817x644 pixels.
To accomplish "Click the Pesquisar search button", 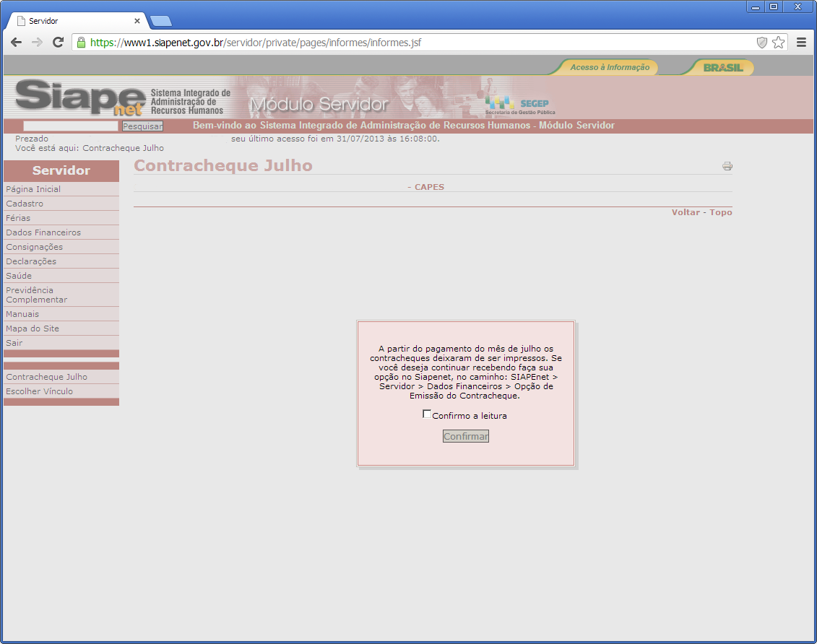I will tap(142, 126).
